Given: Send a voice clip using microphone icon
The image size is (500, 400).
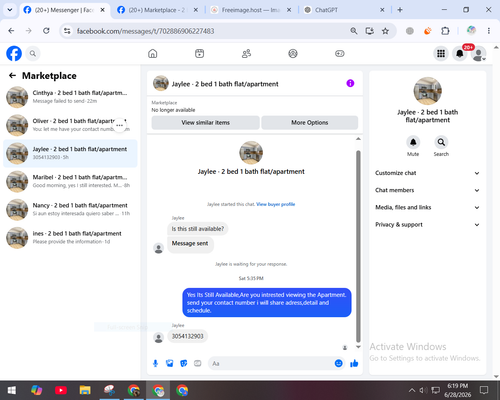Looking at the screenshot, I should coord(155,363).
